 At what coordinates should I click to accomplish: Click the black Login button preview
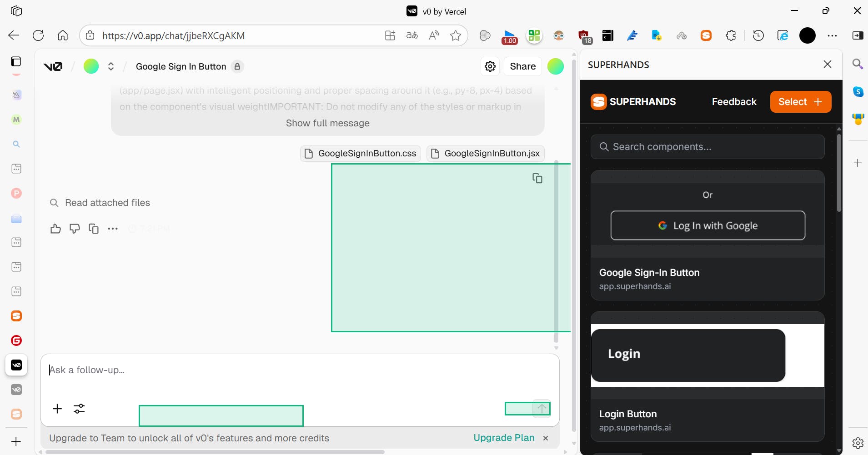(688, 355)
